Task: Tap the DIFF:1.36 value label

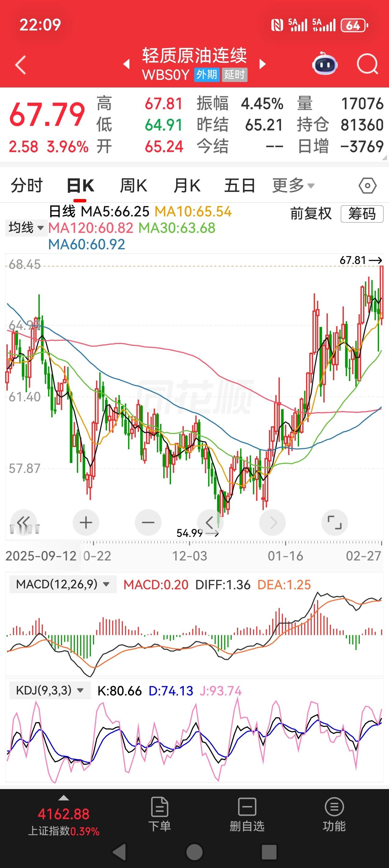Action: coord(223,585)
